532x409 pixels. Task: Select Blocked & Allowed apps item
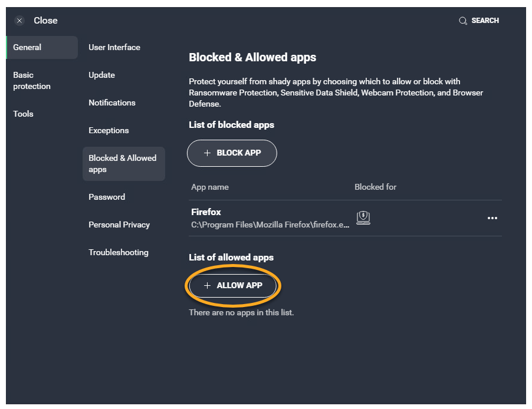click(x=123, y=164)
